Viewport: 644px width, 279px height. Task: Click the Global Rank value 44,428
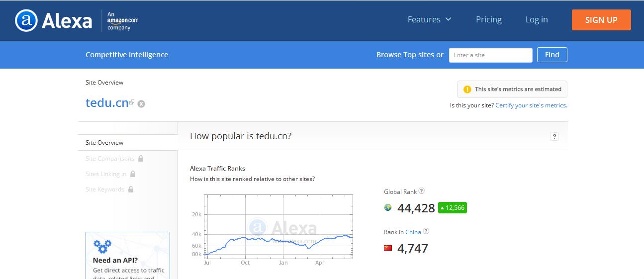416,208
